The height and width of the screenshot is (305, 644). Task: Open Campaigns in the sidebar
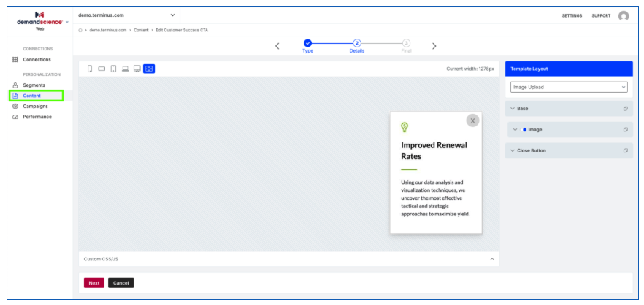tap(35, 107)
